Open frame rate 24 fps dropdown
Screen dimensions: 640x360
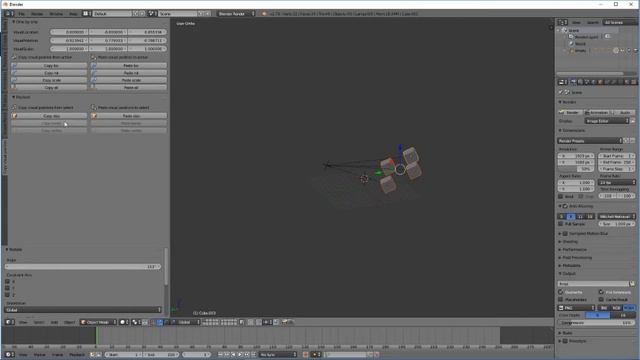pos(617,182)
